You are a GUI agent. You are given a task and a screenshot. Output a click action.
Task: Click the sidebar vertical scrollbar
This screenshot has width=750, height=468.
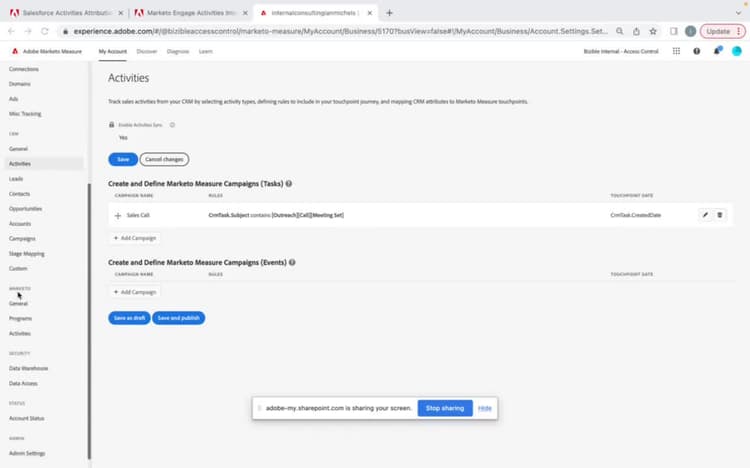89,322
